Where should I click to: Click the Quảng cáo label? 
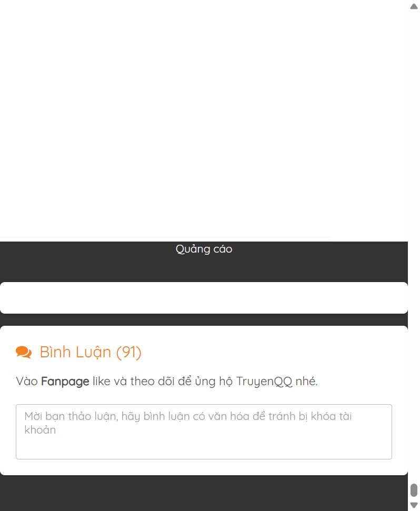coord(204,249)
